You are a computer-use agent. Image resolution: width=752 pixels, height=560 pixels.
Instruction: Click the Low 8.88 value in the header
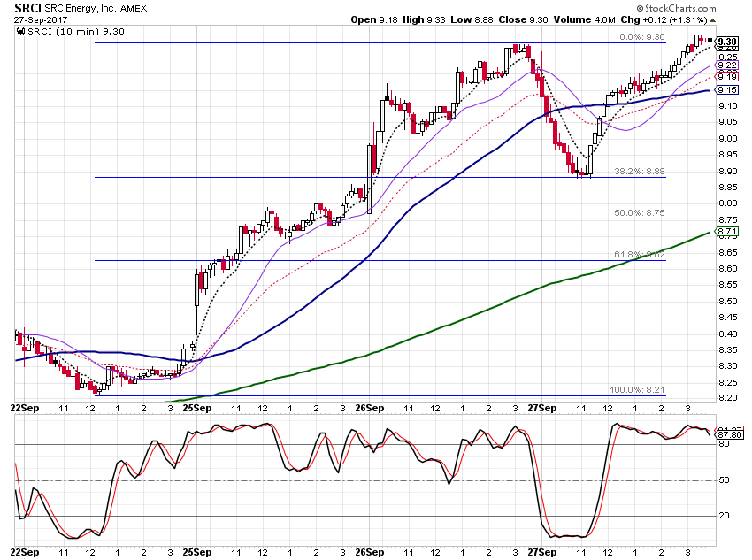point(472,20)
